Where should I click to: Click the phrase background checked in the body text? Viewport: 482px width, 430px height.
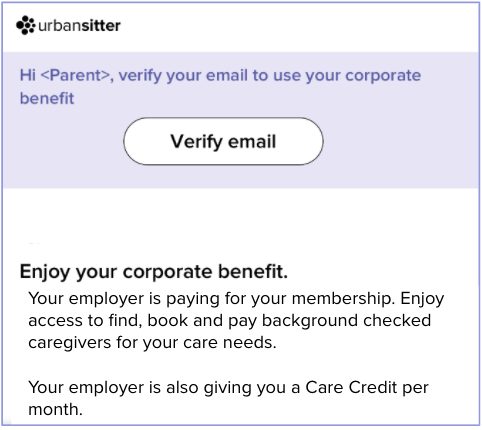(x=346, y=320)
